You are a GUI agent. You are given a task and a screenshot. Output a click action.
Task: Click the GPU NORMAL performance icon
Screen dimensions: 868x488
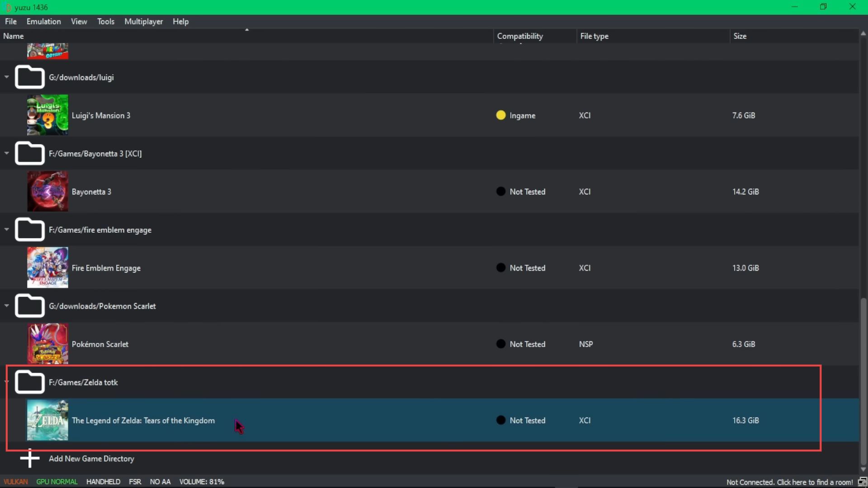tap(57, 481)
